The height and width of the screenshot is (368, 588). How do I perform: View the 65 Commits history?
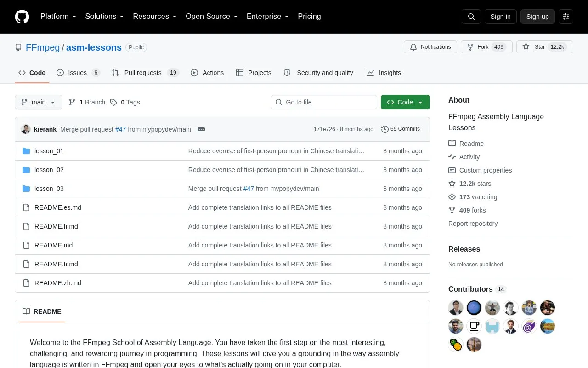[x=401, y=129]
